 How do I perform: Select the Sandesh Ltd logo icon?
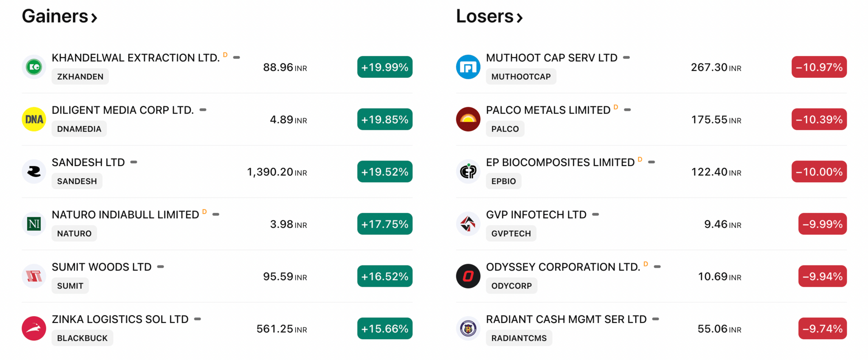click(34, 171)
